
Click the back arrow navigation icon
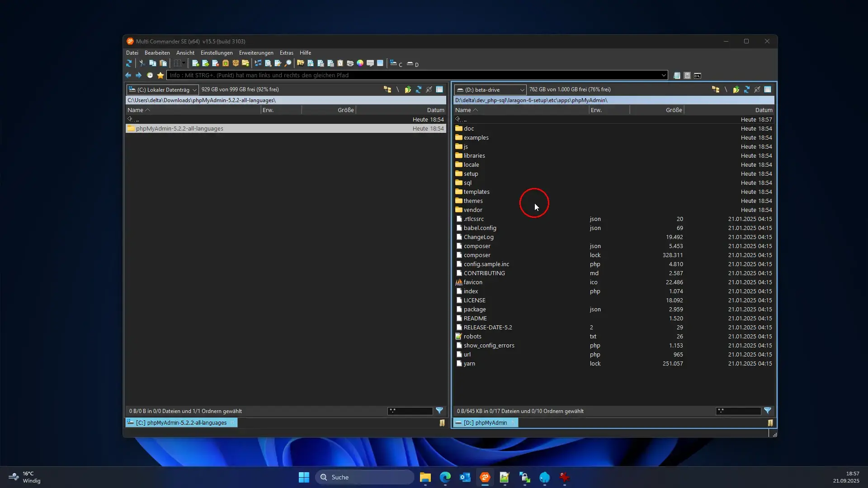pyautogui.click(x=128, y=75)
